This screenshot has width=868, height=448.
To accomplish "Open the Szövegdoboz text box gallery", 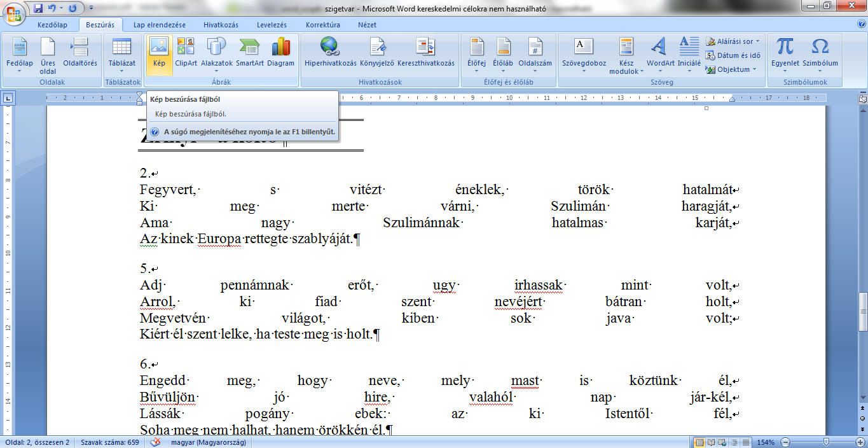I will (584, 55).
